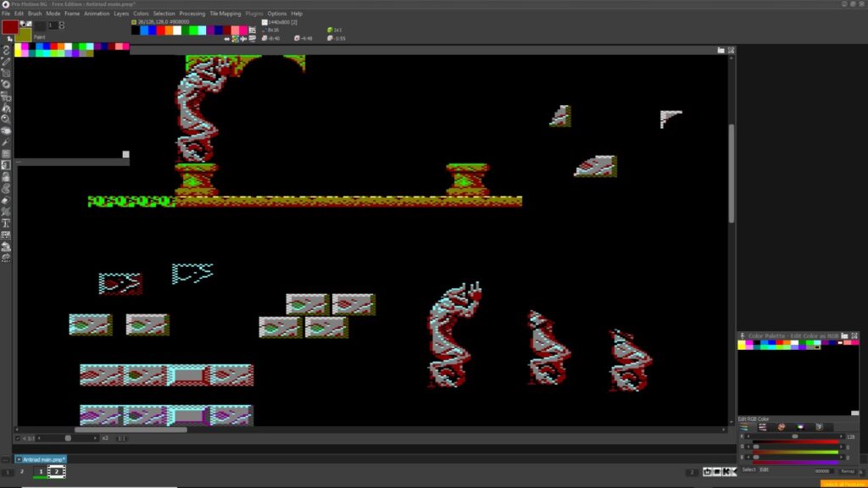Click the R channel slider handle

795,437
